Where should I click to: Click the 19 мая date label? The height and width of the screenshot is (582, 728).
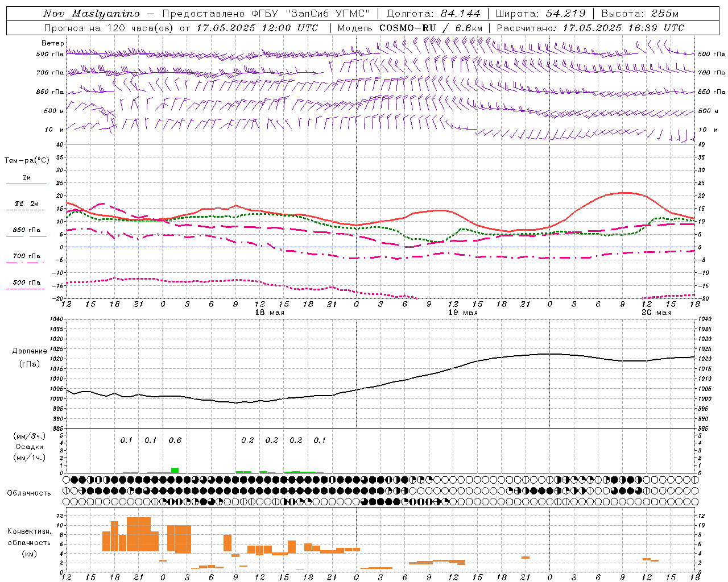[463, 313]
